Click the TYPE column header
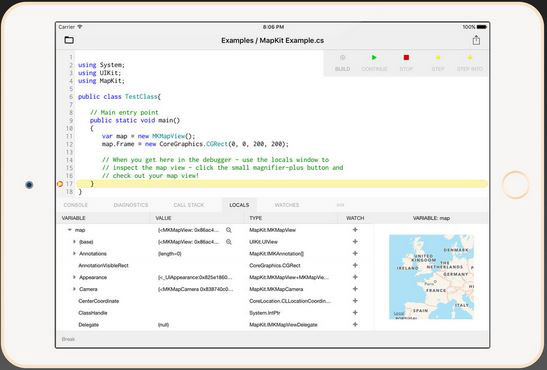Viewport: 547px width, 370px height. (x=255, y=218)
